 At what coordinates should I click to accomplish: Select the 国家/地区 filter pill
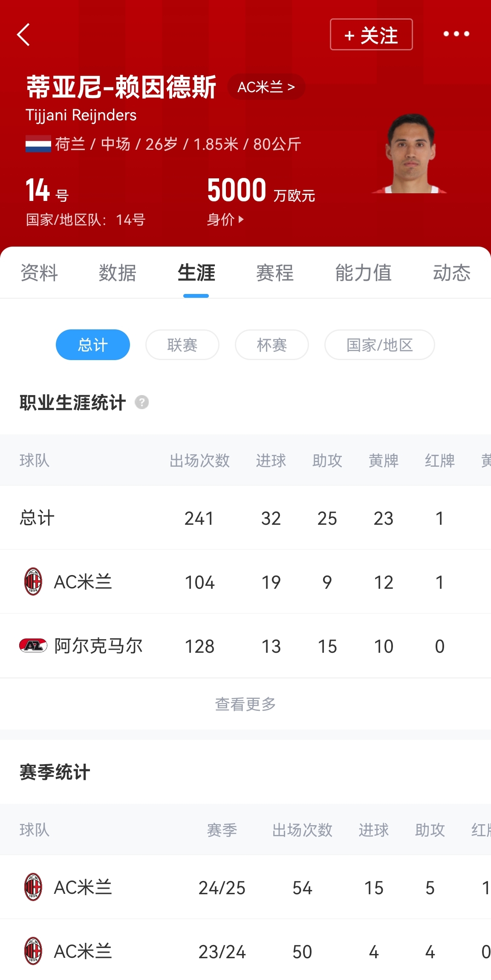(379, 345)
